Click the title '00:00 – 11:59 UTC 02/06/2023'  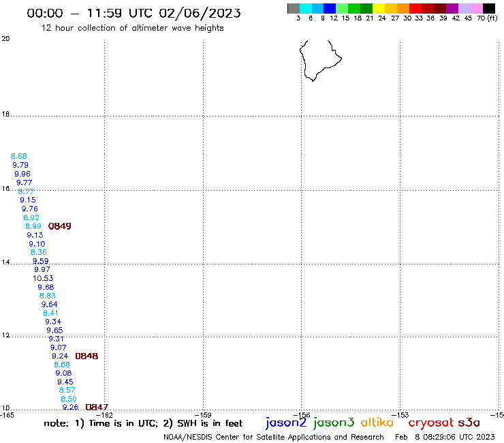pyautogui.click(x=133, y=13)
